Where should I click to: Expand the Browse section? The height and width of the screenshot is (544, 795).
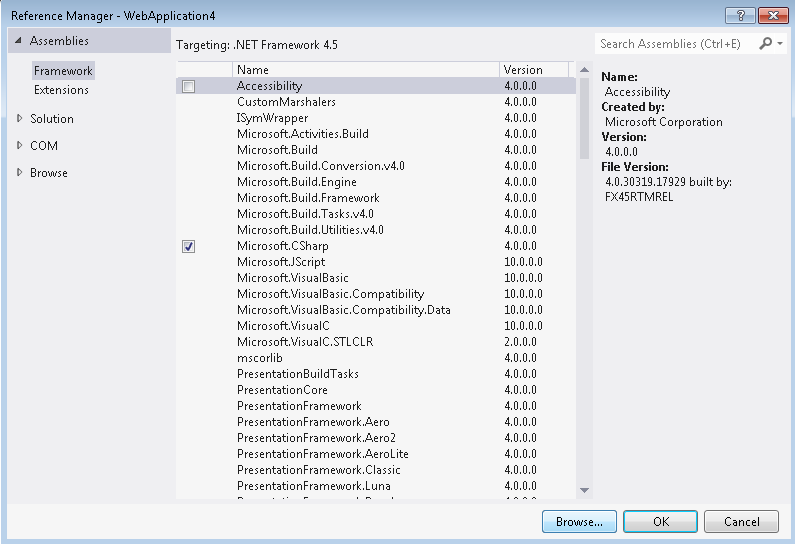(x=20, y=172)
